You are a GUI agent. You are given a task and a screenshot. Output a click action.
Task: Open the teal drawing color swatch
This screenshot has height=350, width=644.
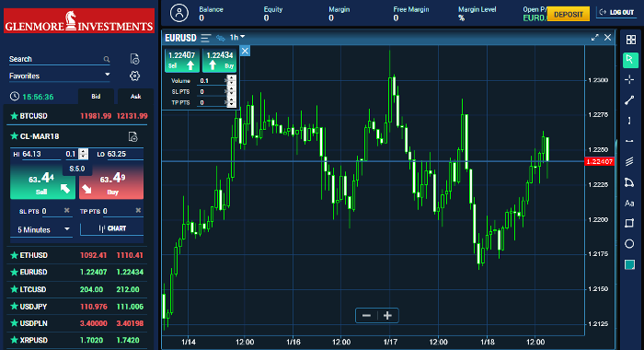tap(629, 264)
